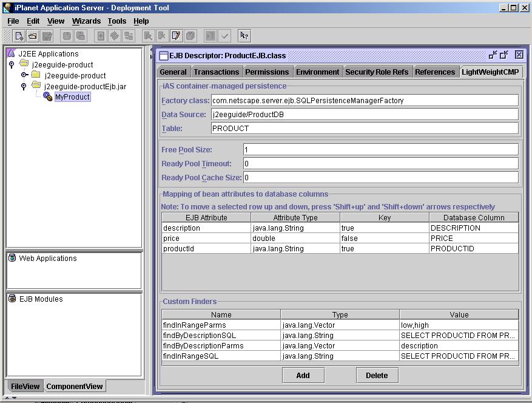The image size is (532, 403).
Task: Click the j2eeguide-productEjb.jar folder icon
Action: tap(36, 85)
